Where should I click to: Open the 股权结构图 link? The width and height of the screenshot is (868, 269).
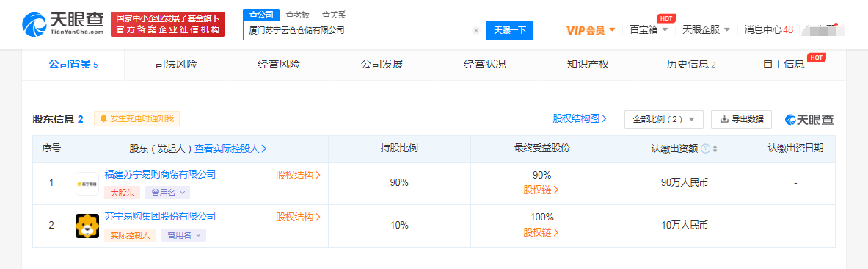[x=580, y=118]
